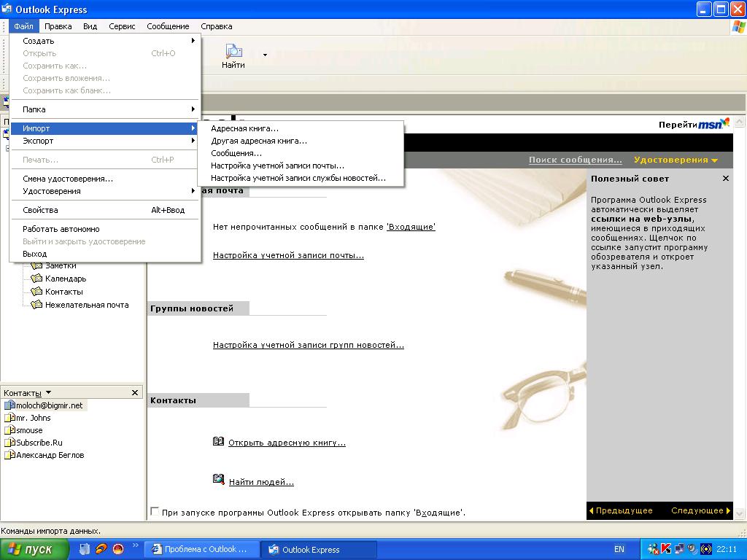Click the find people icon beside Найти людей

(218, 481)
